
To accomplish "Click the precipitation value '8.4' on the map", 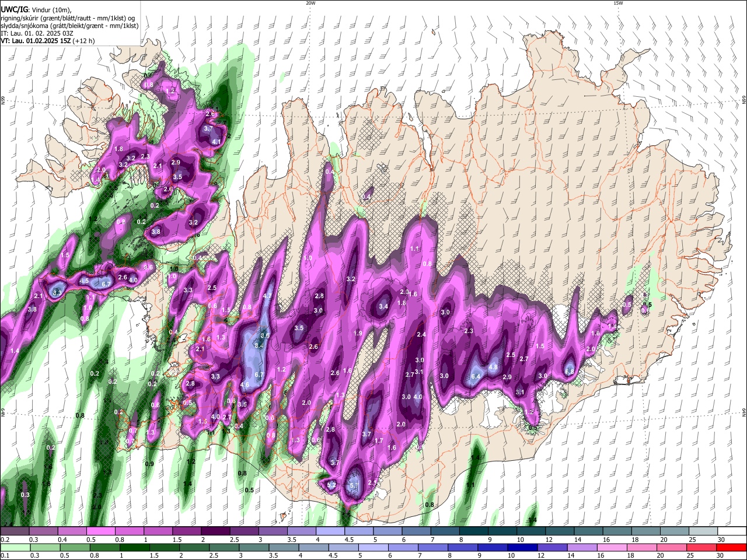I will coord(260,345).
